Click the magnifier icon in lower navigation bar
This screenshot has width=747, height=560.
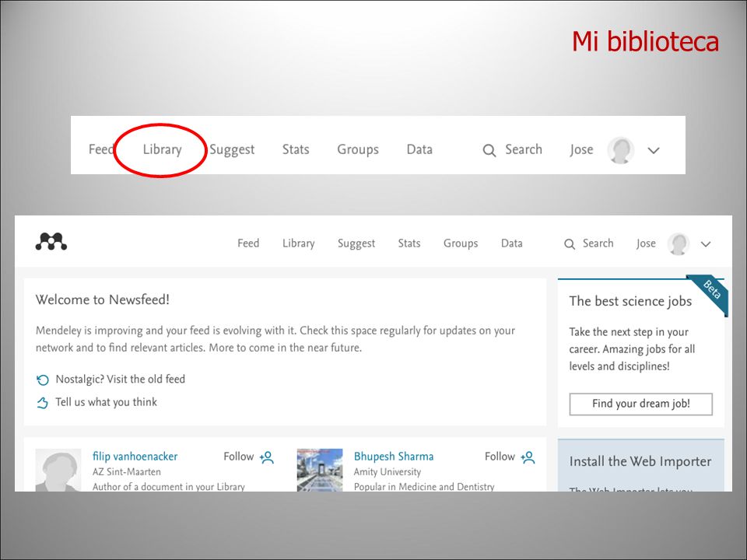(570, 244)
